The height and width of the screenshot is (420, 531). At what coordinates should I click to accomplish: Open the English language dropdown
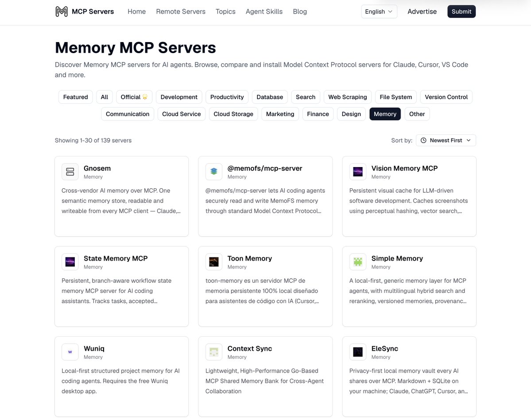(379, 12)
